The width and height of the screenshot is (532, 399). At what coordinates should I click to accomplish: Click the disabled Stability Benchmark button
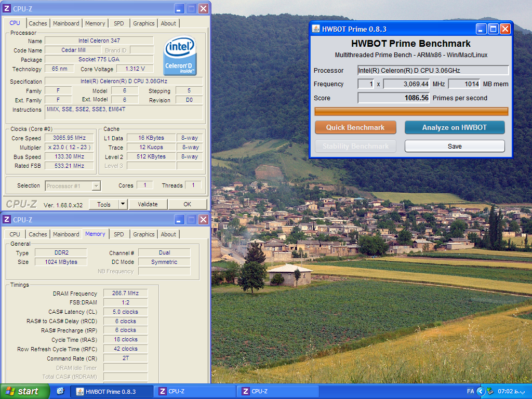click(x=355, y=146)
